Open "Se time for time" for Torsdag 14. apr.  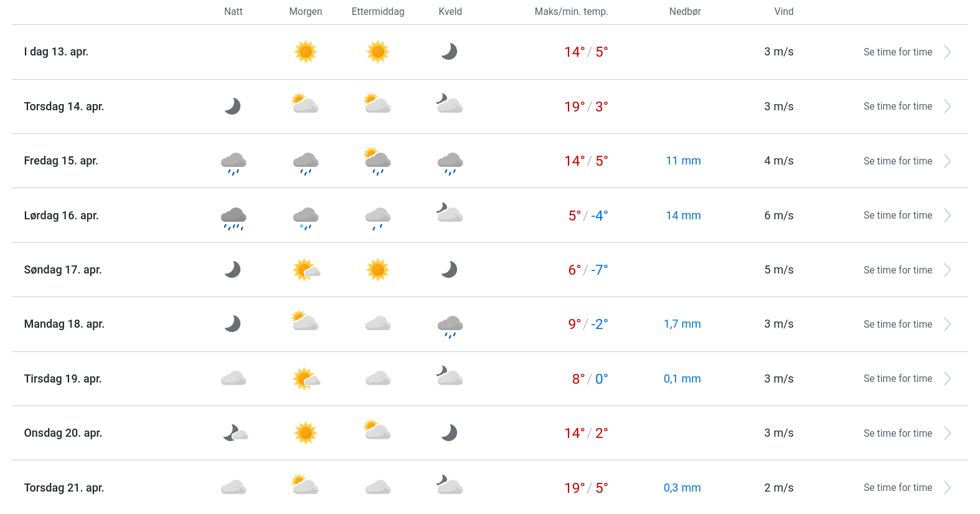coord(897,107)
